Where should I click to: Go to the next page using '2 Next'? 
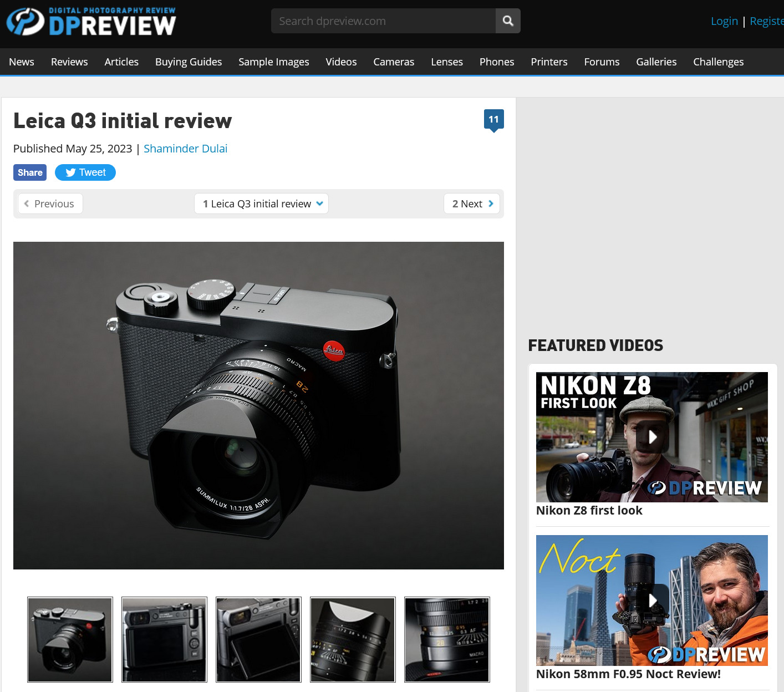(x=467, y=203)
